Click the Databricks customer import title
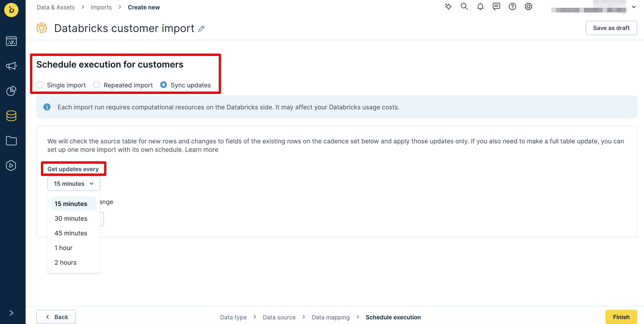 124,28
